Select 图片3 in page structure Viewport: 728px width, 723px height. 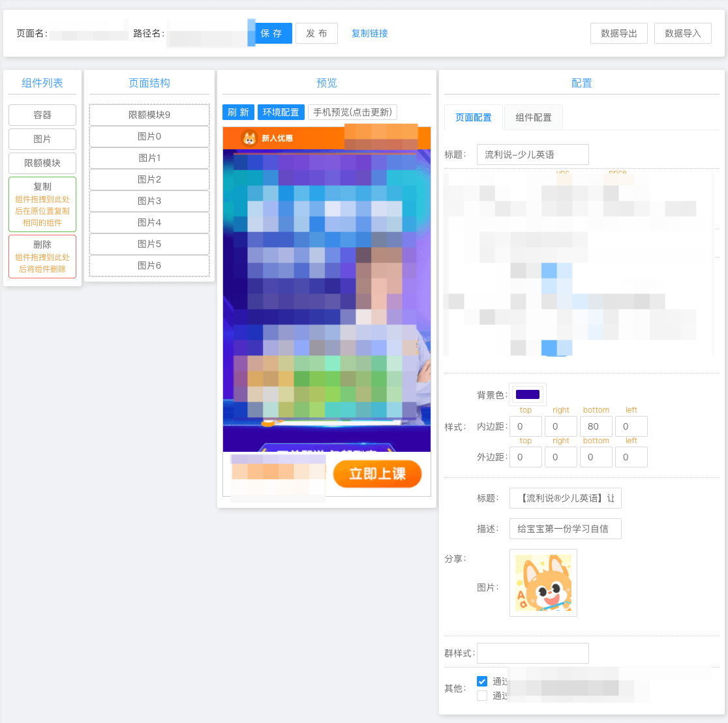(149, 201)
